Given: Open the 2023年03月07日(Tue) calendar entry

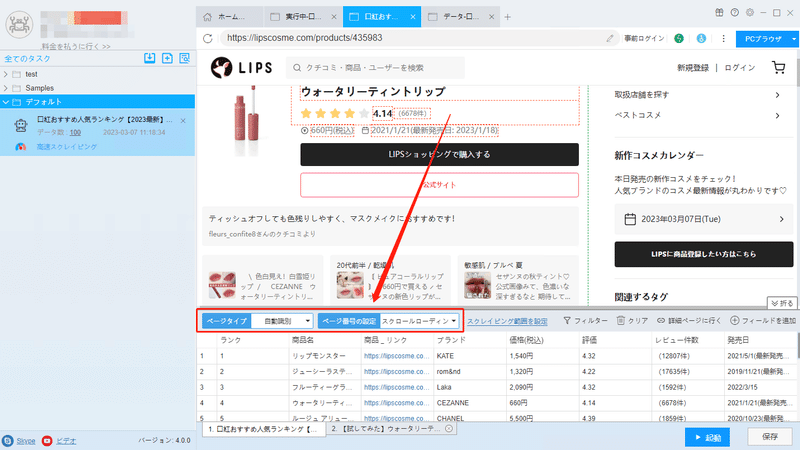Looking at the screenshot, I should point(704,219).
